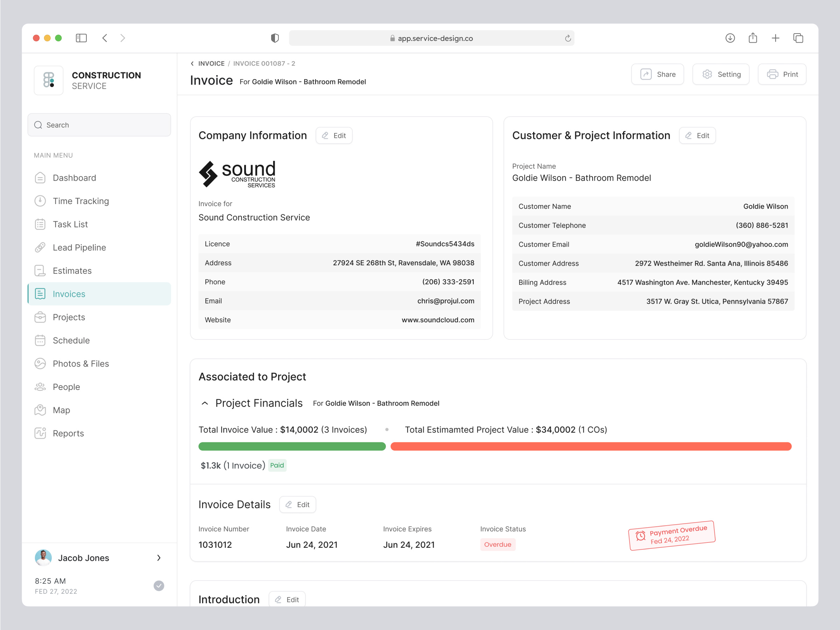This screenshot has height=630, width=840.
Task: Click the green paid progress bar
Action: pos(292,446)
